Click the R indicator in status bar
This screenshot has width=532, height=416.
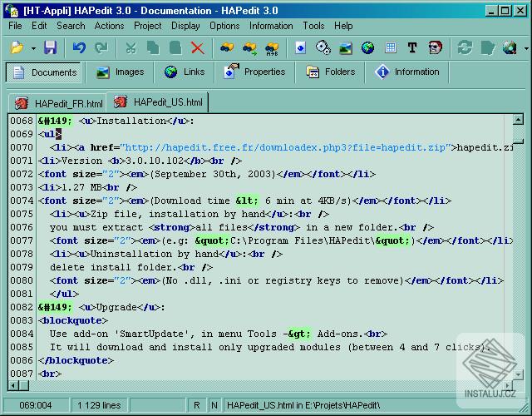tap(197, 405)
